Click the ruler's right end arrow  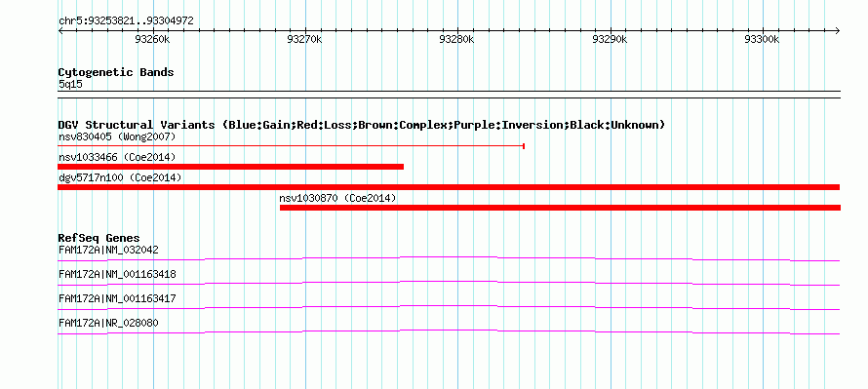[x=837, y=30]
